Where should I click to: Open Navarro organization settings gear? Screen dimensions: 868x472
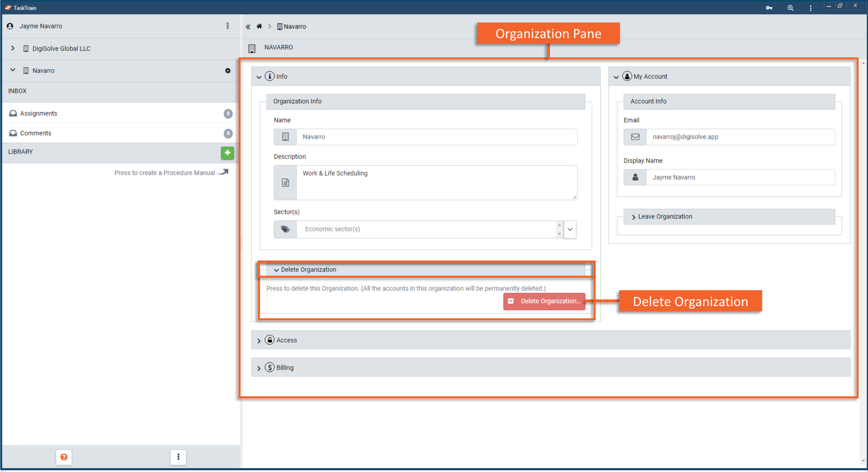tap(228, 70)
